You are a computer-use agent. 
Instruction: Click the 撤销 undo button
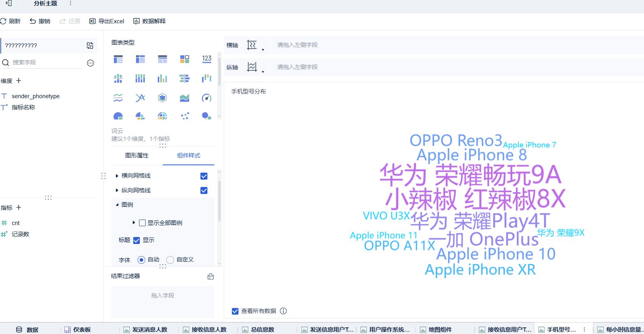(x=40, y=21)
